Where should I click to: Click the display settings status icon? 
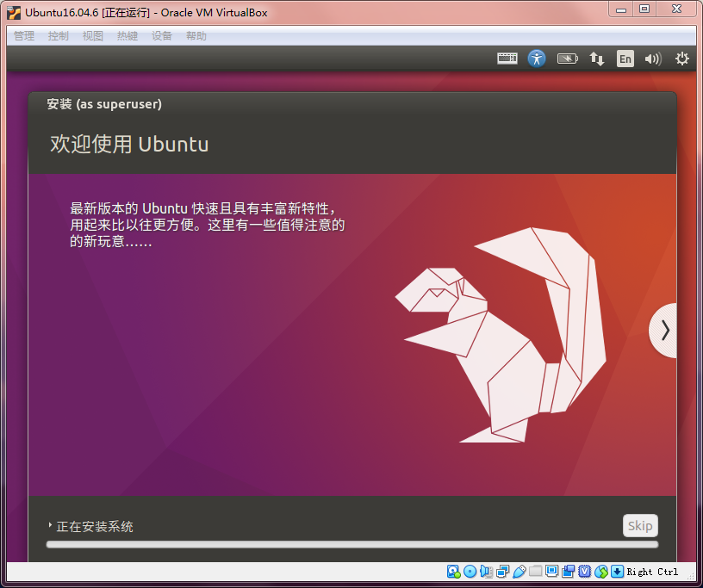click(552, 571)
